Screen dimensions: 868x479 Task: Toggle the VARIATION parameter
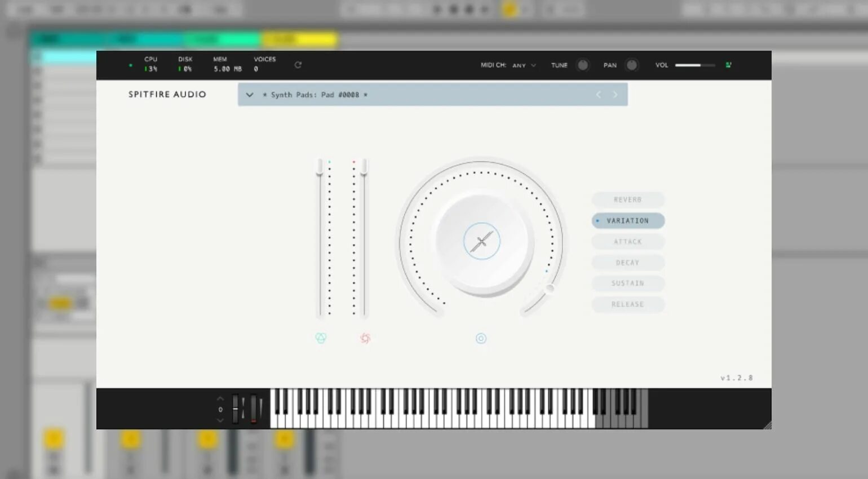627,220
